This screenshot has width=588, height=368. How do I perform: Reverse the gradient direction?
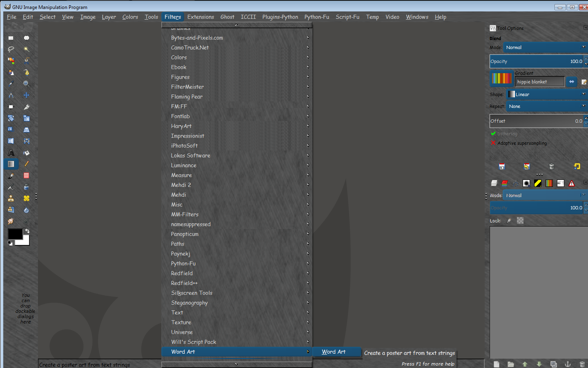pos(572,82)
